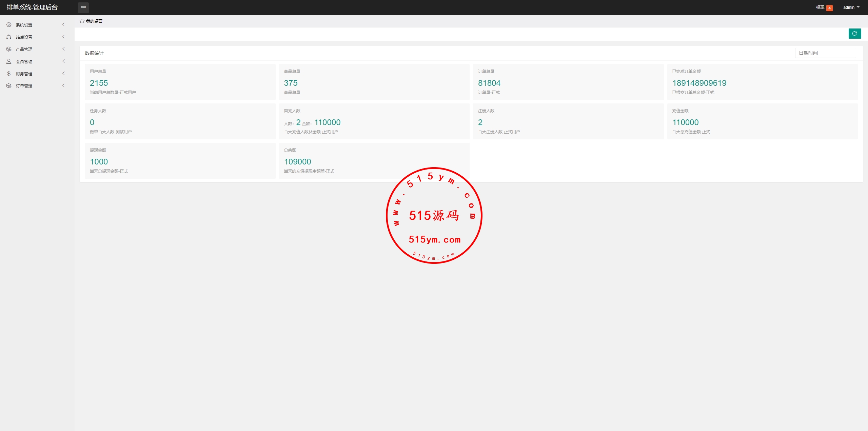This screenshot has height=431, width=868.
Task: Expand the 系统设置 menu chevron
Action: (x=63, y=24)
